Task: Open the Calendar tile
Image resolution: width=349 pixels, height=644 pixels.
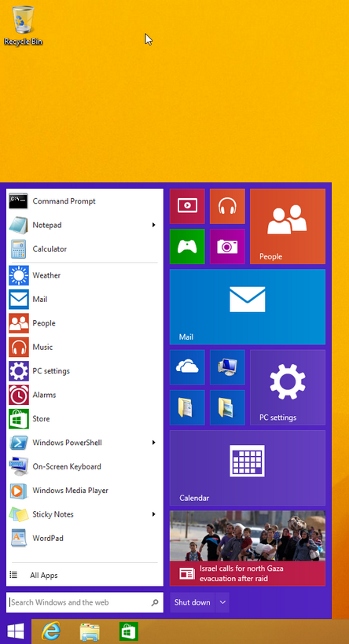Action: pos(247,468)
